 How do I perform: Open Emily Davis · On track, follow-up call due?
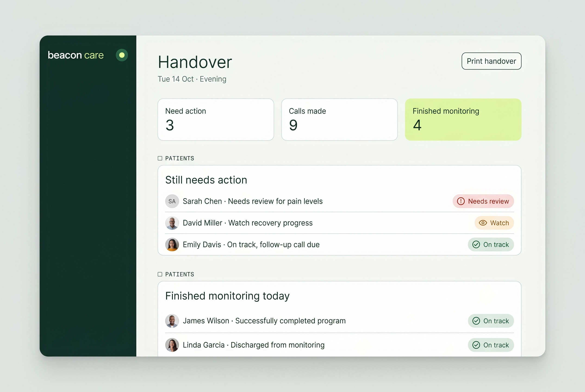click(339, 245)
